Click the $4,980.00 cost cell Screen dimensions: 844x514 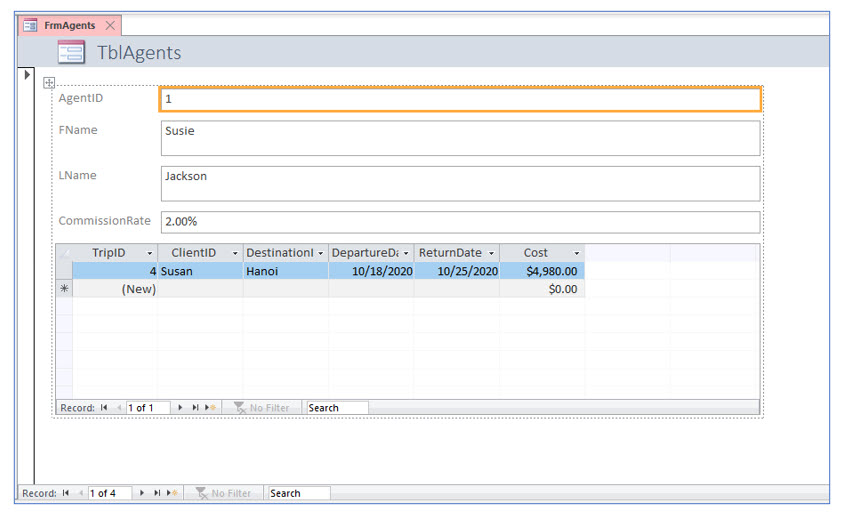pyautogui.click(x=542, y=271)
